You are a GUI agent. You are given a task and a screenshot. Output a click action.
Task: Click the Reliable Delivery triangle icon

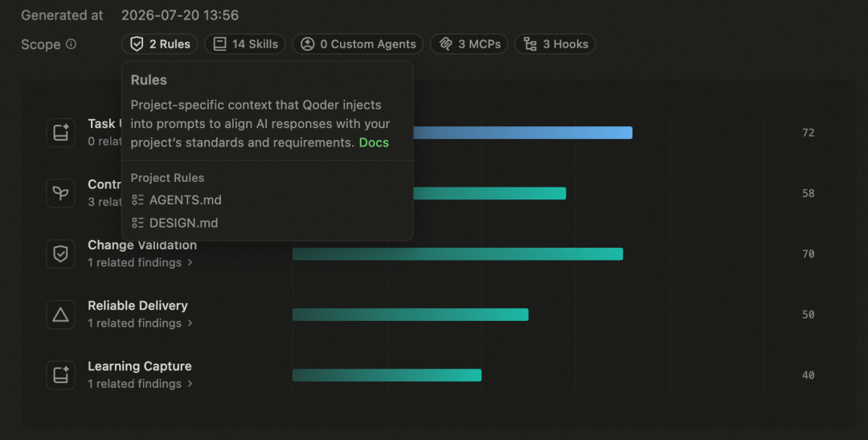[60, 315]
